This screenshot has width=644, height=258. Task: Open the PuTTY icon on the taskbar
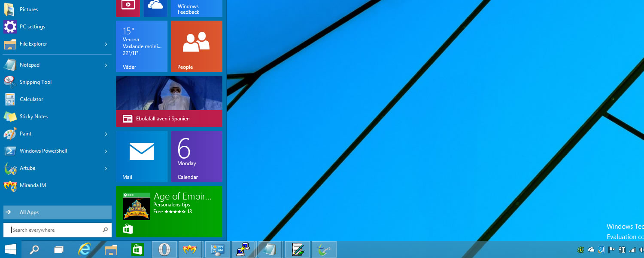point(243,249)
